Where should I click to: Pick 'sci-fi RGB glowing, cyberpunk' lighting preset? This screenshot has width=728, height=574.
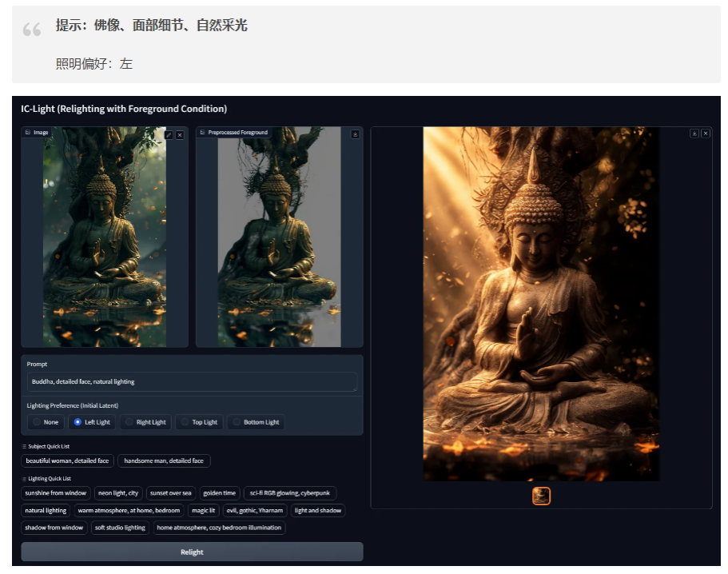click(x=289, y=493)
